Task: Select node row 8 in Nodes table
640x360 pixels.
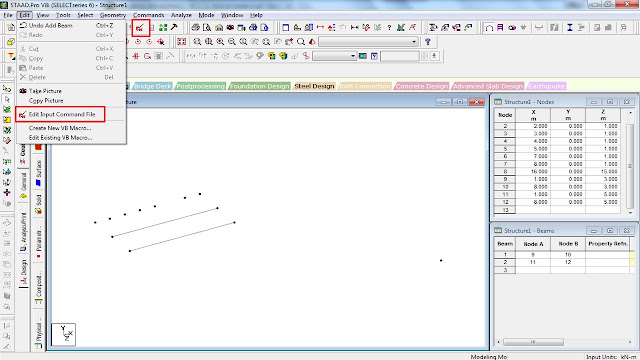Action: pyautogui.click(x=558, y=171)
